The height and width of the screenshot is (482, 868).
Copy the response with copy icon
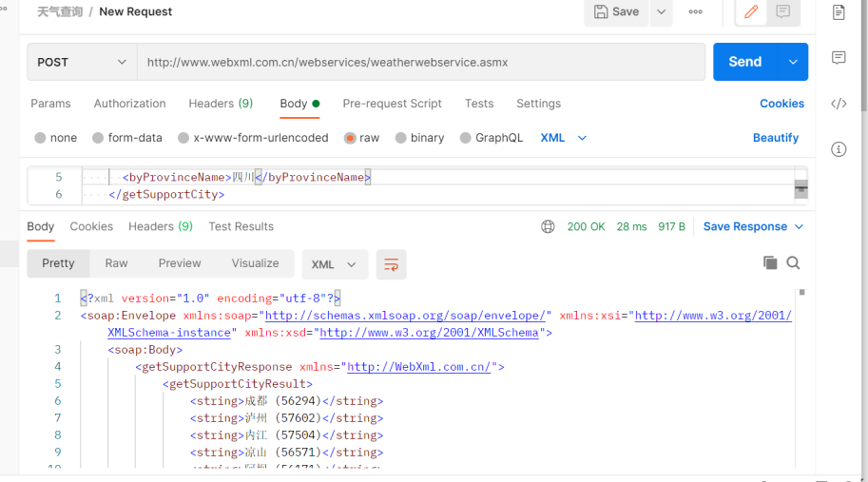pos(770,262)
